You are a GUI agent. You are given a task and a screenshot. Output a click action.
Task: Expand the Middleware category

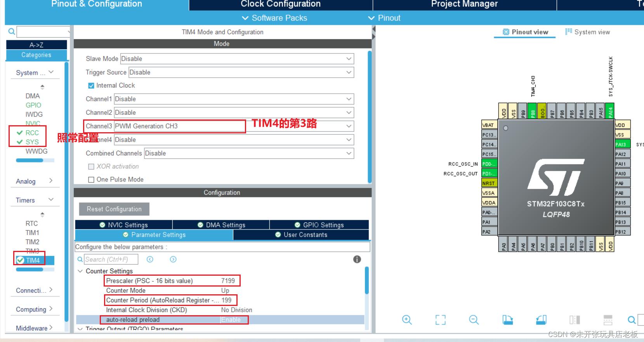(x=51, y=328)
